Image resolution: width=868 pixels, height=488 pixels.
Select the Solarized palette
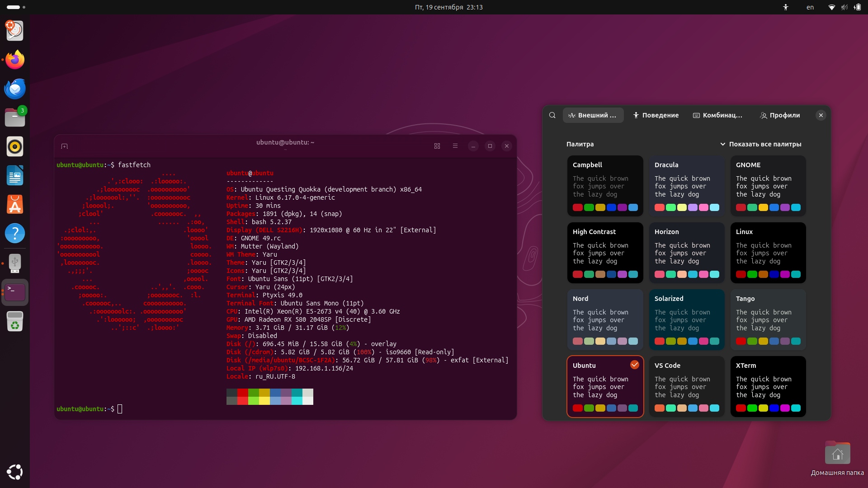tap(687, 319)
